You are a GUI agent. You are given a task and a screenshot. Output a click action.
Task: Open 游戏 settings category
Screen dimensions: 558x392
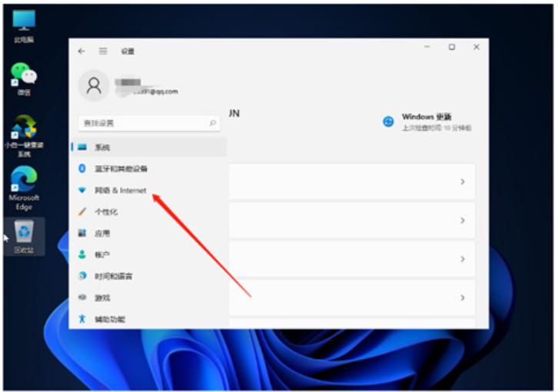click(149, 297)
